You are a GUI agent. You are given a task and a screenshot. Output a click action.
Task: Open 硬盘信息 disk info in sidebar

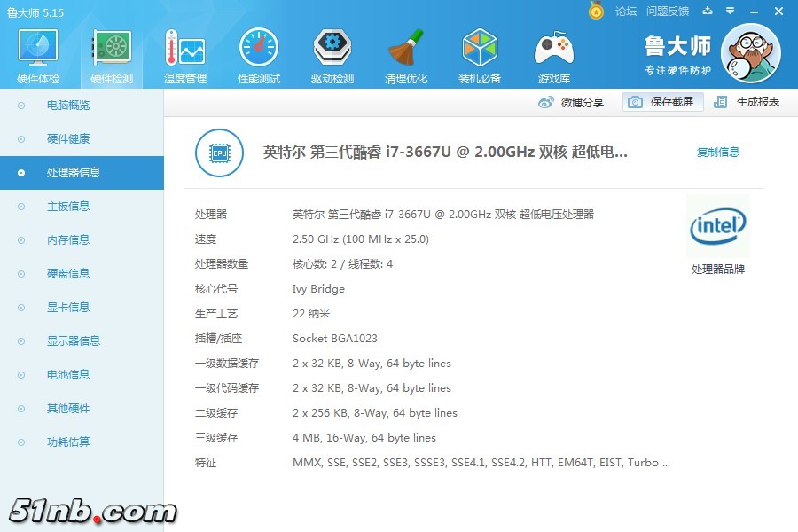67,274
